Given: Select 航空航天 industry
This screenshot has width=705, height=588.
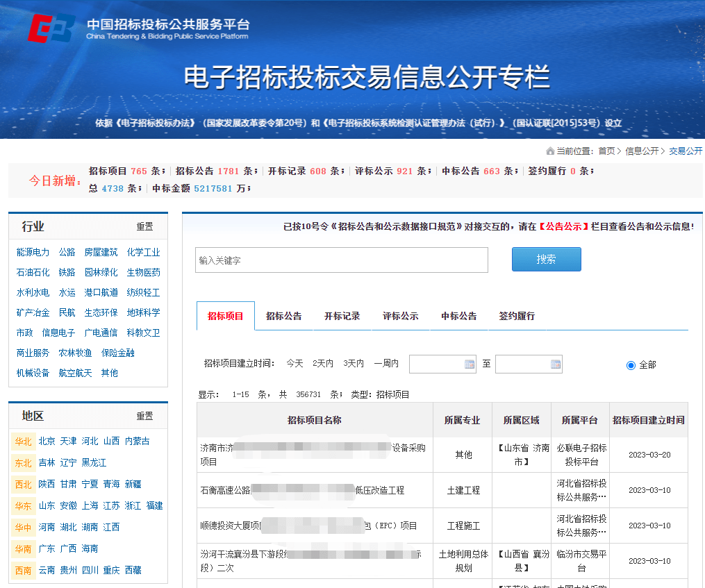Looking at the screenshot, I should coord(75,373).
